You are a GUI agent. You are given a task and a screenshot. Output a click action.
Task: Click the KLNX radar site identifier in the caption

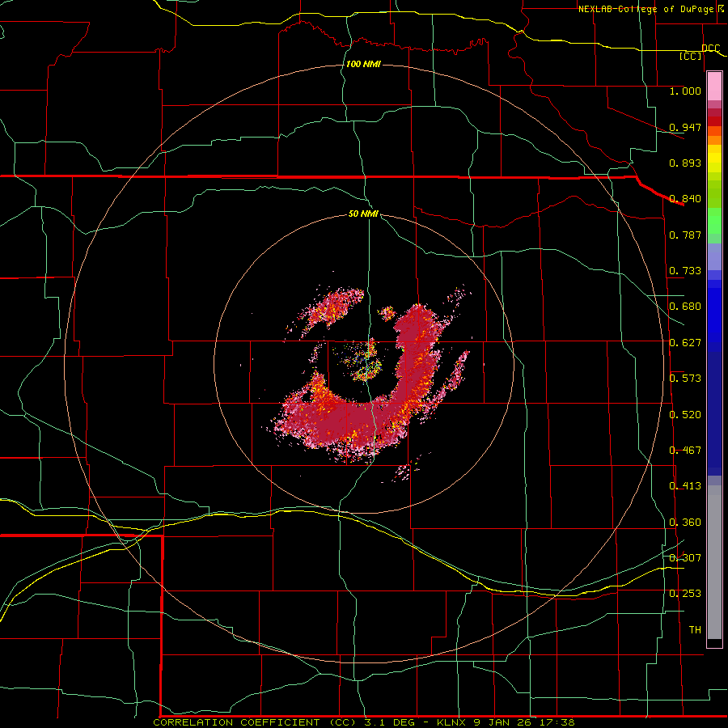[x=453, y=722]
